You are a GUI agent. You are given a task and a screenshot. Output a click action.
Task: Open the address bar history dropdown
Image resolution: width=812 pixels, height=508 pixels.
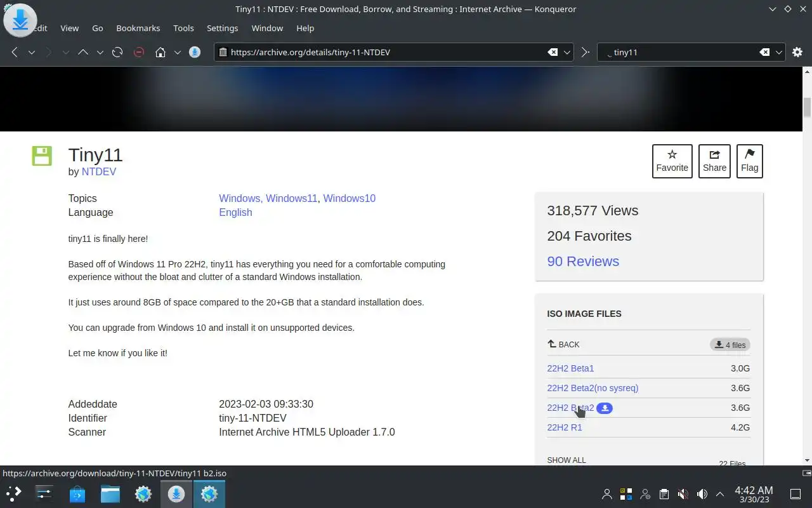[x=567, y=52]
